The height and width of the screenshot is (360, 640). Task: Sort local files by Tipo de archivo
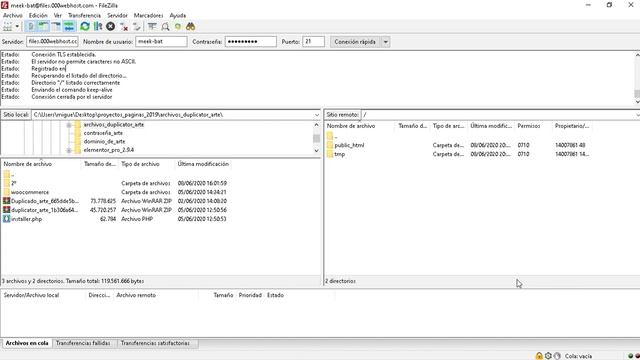tap(147, 164)
